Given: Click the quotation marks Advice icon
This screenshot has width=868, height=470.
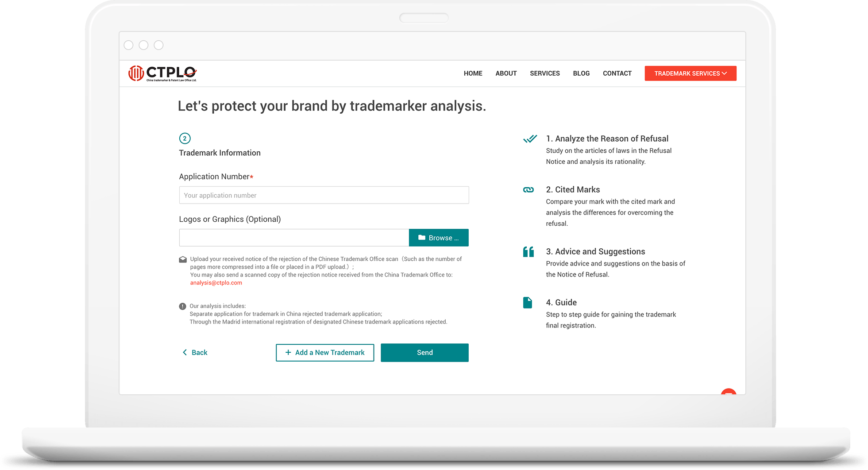Looking at the screenshot, I should tap(528, 252).
